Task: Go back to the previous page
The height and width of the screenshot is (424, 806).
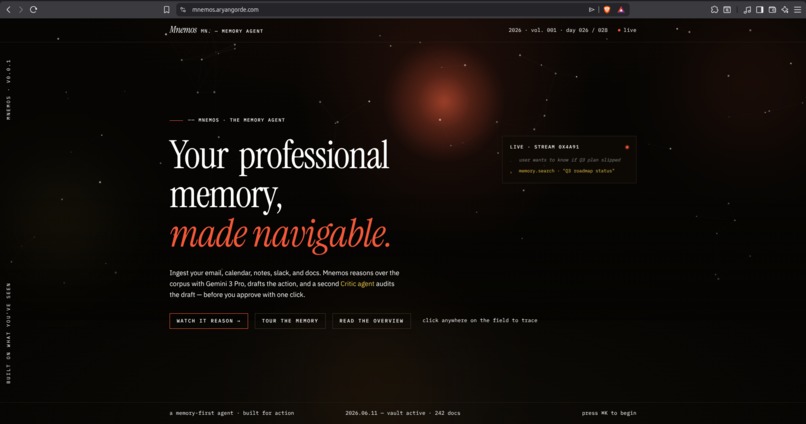Action: click(x=8, y=9)
